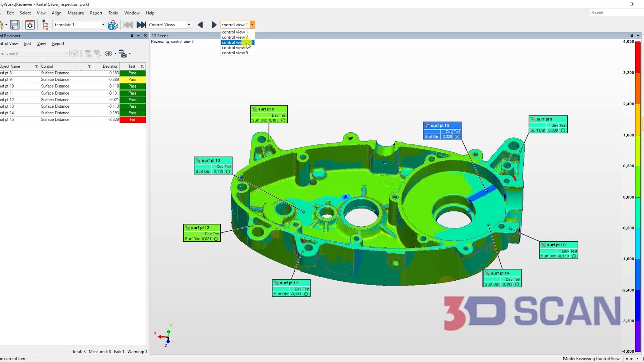Click the filter toggle on the Object Name column

[37, 66]
